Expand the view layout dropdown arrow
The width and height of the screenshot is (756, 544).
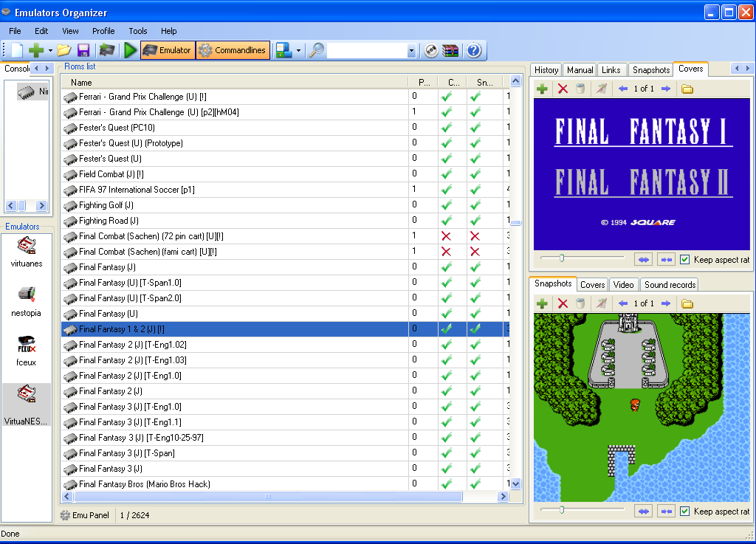[x=298, y=51]
